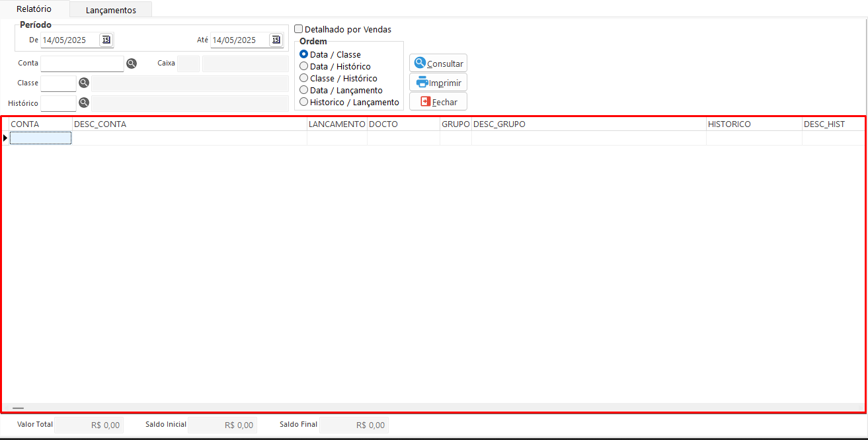This screenshot has width=868, height=440.
Task: Select the Classe / Histórico order option
Action: (x=304, y=78)
